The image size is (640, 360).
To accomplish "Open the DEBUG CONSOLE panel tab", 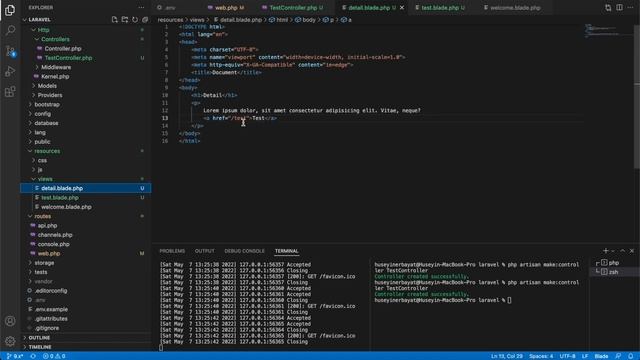I will (x=244, y=251).
